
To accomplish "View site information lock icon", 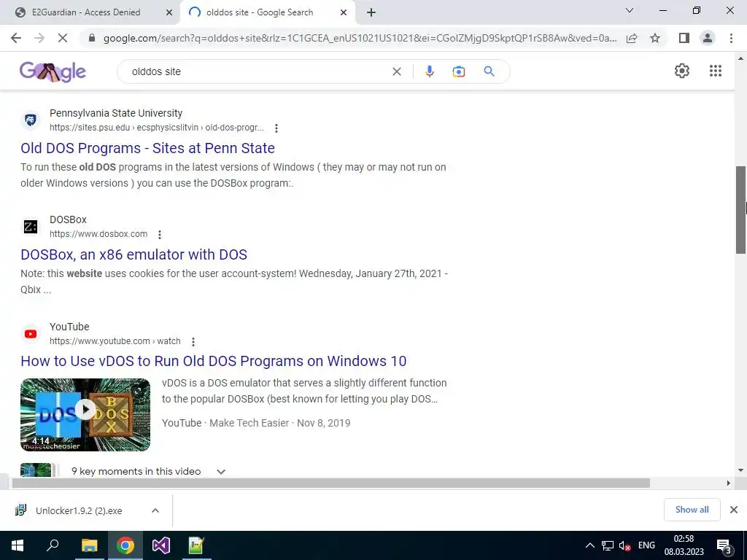I will point(92,38).
